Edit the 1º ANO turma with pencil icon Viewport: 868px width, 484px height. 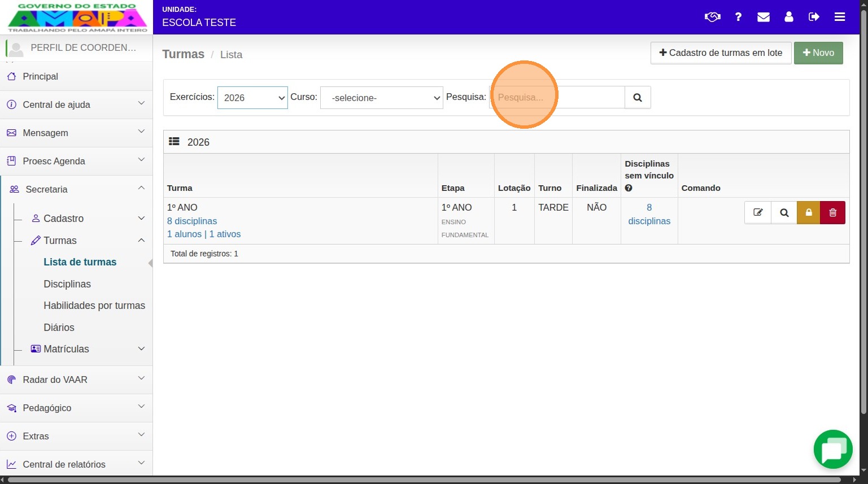pos(758,212)
